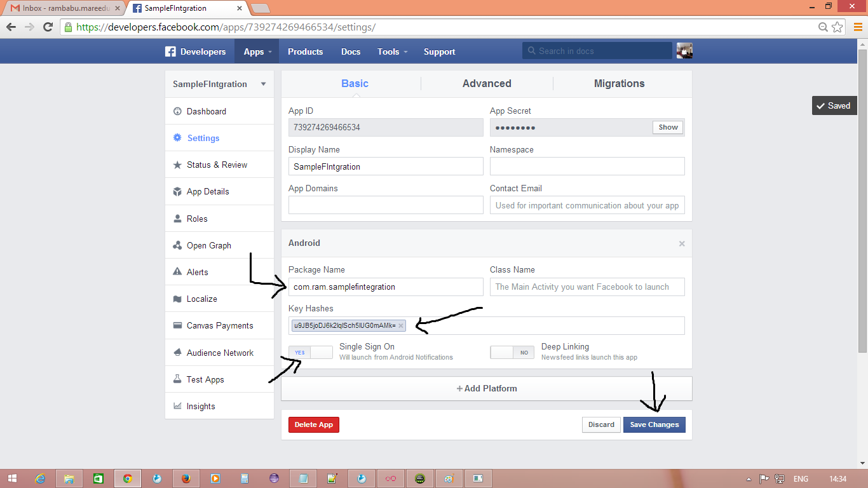Viewport: 868px width, 488px height.
Task: Click the Facebook Developers logo
Action: 195,51
